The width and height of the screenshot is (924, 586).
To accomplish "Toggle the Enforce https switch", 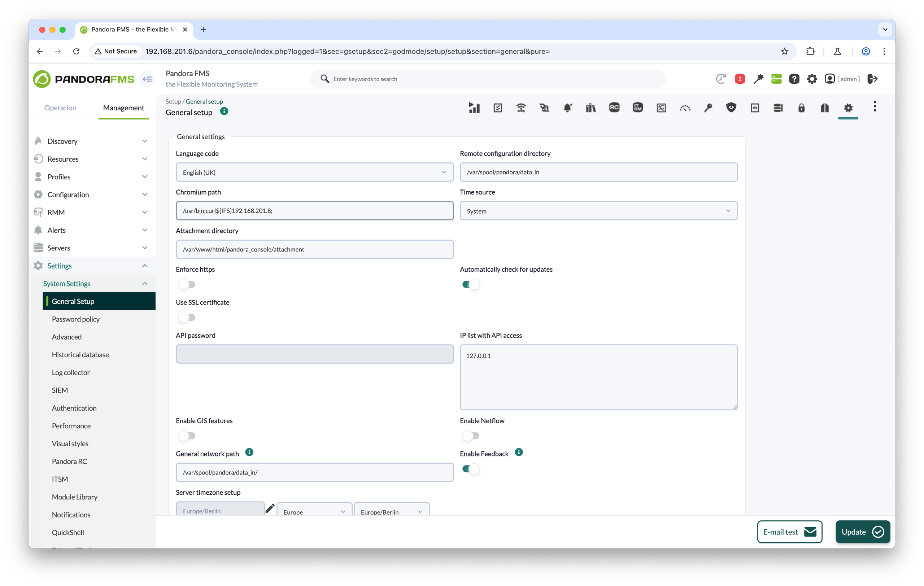I will [x=187, y=284].
